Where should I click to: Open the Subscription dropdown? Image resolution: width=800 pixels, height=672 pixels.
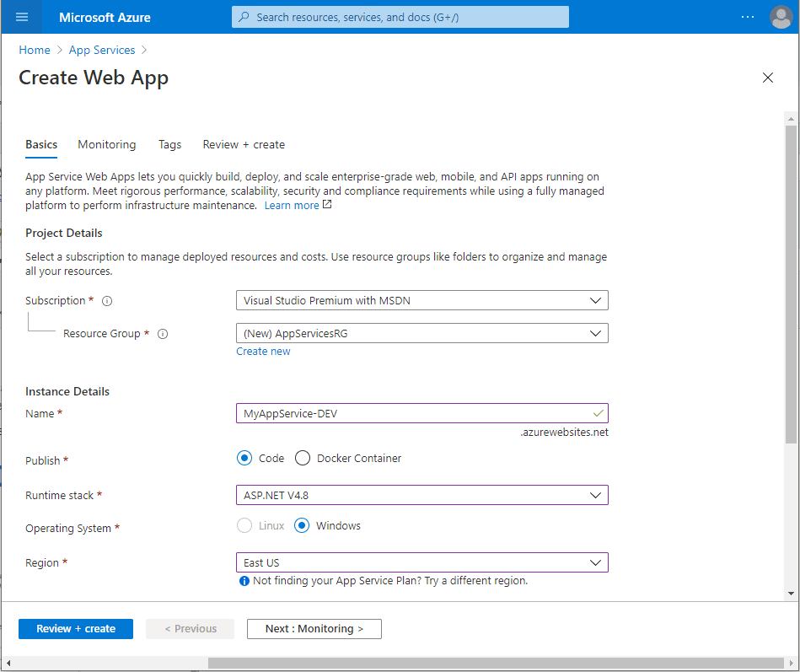[x=421, y=300]
